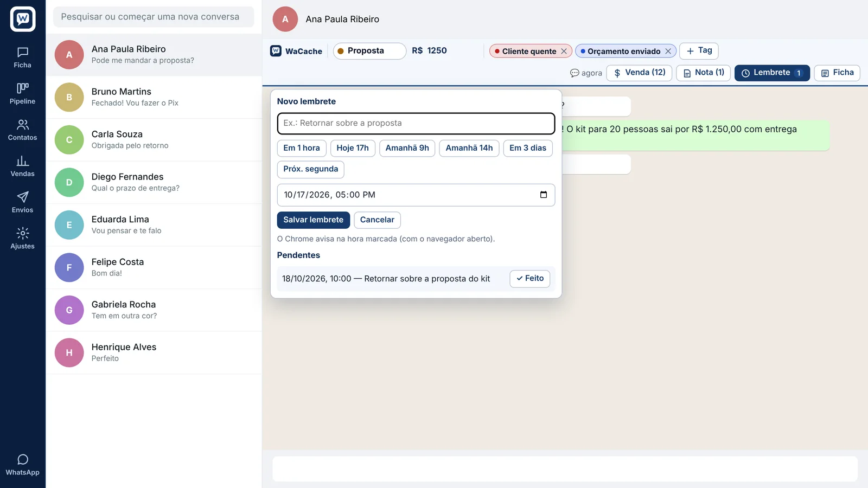Open the Eduarda Lima conversation
Viewport: 868px width, 488px height.
pos(154,225)
